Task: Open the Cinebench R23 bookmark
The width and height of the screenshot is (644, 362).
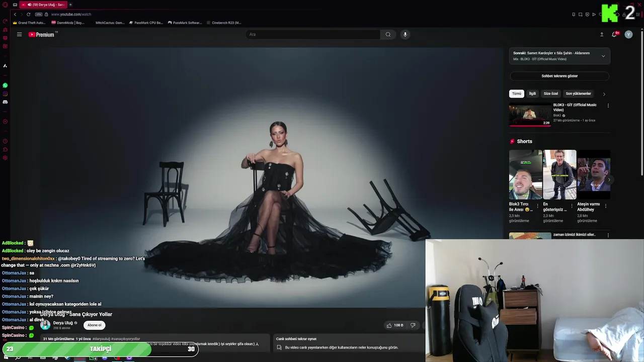Action: [x=224, y=23]
